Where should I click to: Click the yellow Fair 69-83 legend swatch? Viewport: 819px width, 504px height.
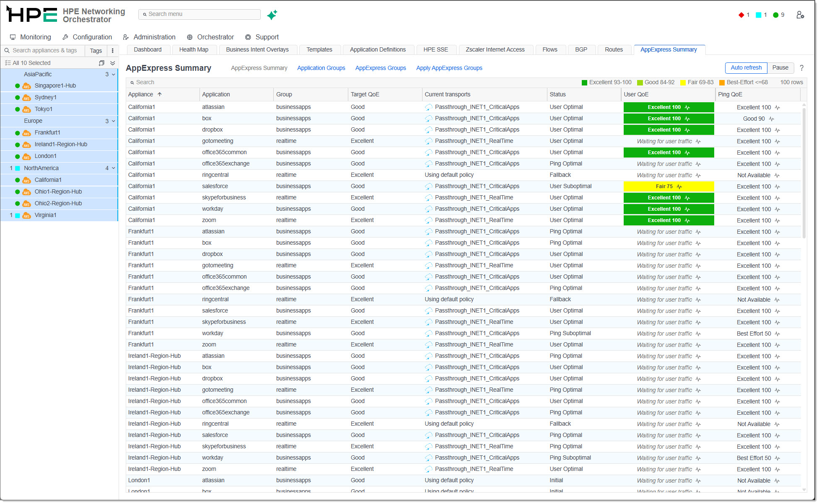tap(683, 83)
